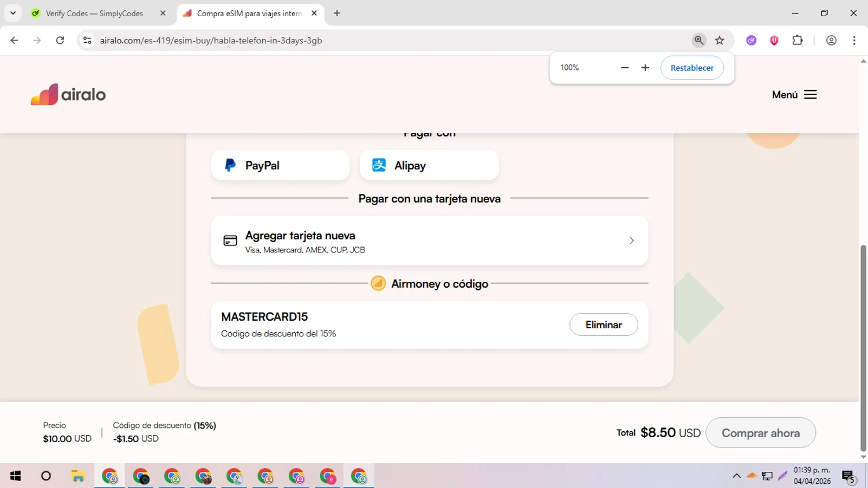Pay with Alipay

(429, 165)
